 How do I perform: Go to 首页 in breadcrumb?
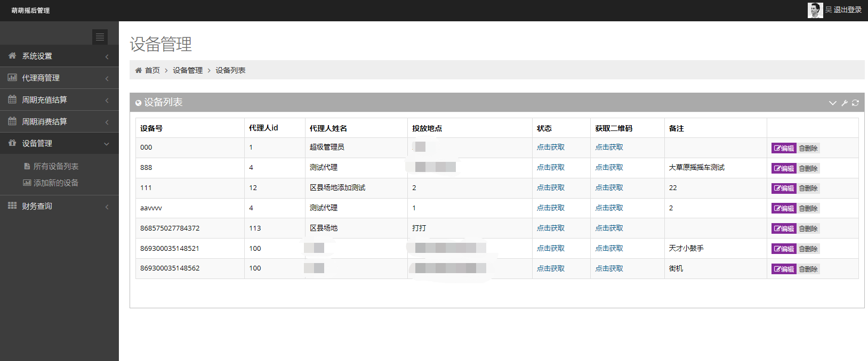point(152,70)
